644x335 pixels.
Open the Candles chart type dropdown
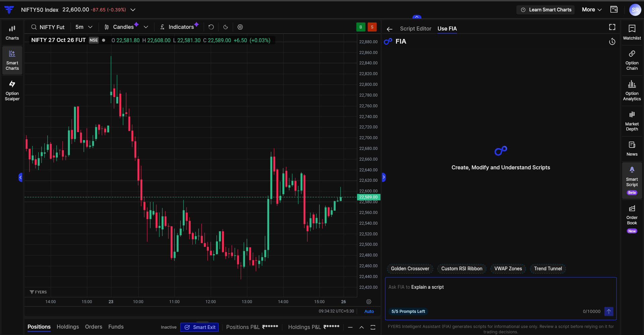[126, 27]
